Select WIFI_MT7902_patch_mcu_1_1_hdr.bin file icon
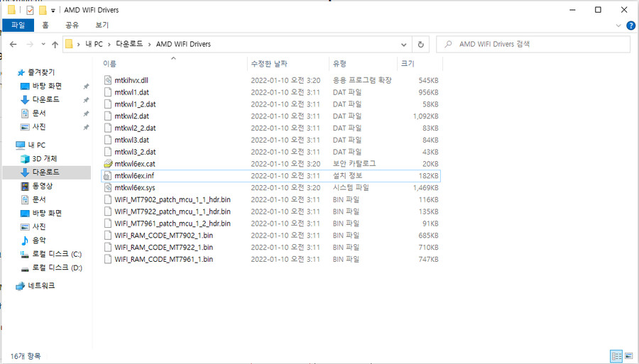 (108, 199)
